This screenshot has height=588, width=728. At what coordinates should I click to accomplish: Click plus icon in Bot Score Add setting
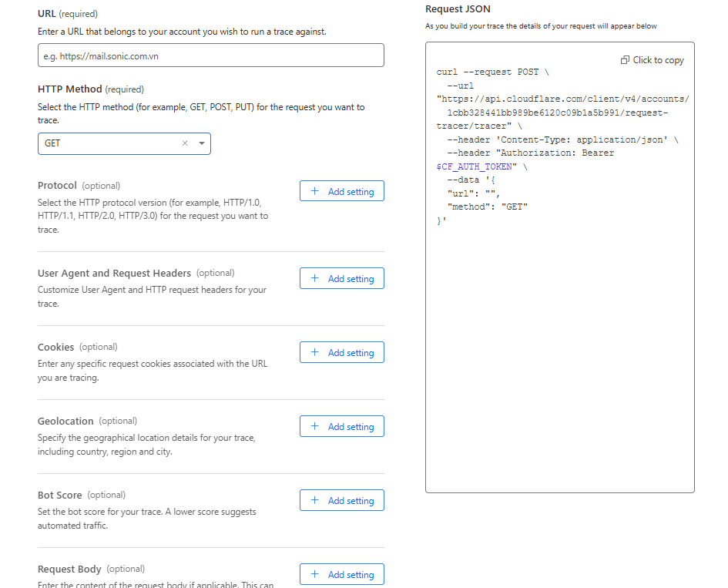(x=314, y=501)
